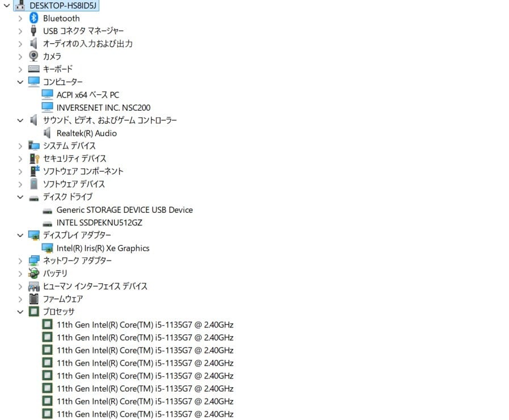
Task: Click the icon beside ヒューマン インターフェイス デバイス
Action: 33,286
